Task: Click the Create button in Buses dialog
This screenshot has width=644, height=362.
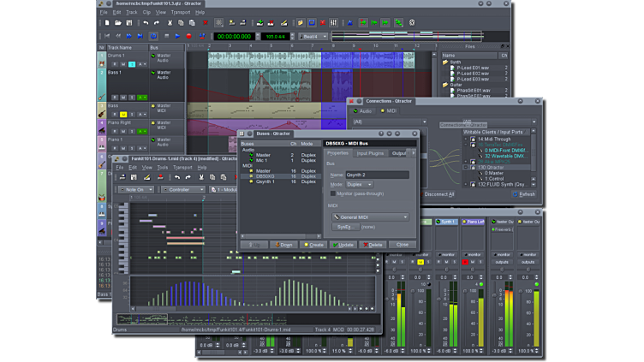Action: click(x=313, y=245)
